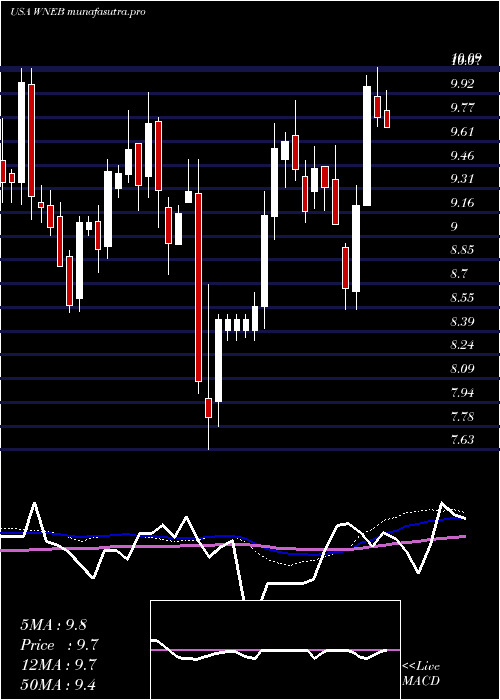The width and height of the screenshot is (500, 700).
Task: Click the '5MA : 9.8' reading
Action: pos(54,625)
